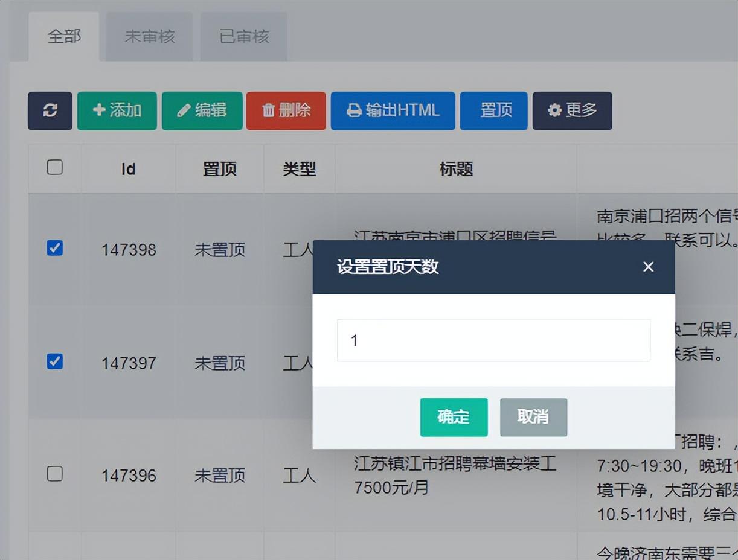The image size is (738, 560).
Task: Switch to the 未审核 tab
Action: (150, 37)
